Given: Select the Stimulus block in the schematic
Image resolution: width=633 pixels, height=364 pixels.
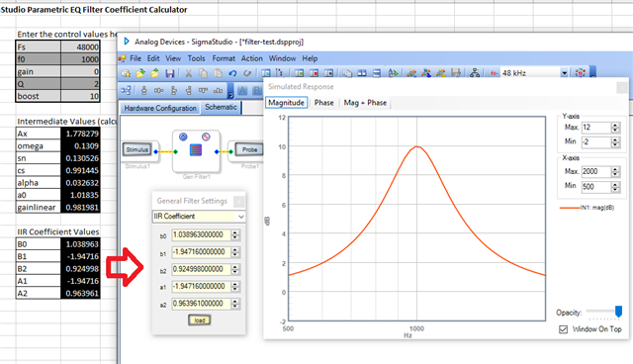Looking at the screenshot, I should pyautogui.click(x=137, y=149).
